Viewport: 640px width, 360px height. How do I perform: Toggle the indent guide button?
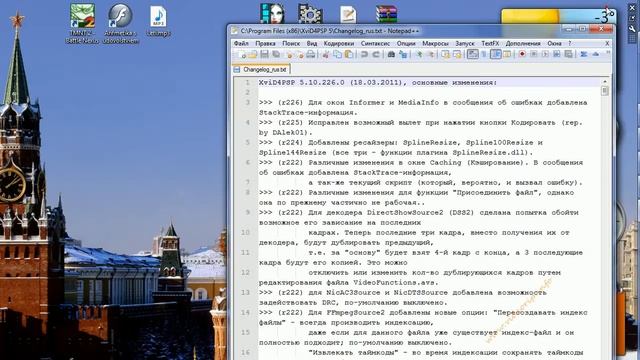pyautogui.click(x=496, y=54)
